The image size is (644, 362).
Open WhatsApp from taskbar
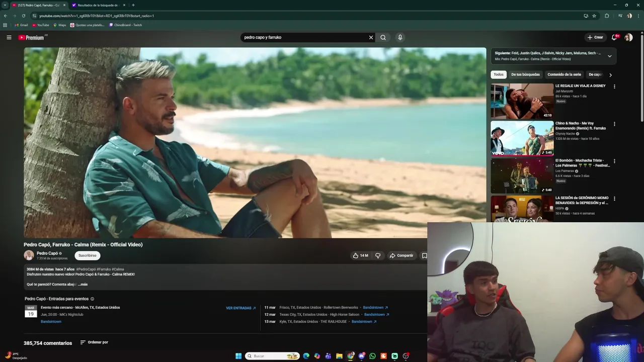click(372, 356)
